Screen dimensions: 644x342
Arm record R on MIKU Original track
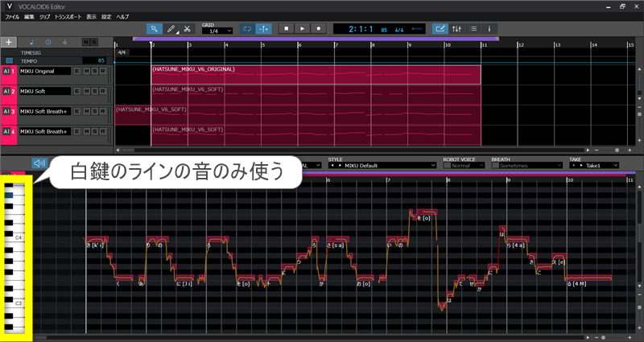point(103,71)
